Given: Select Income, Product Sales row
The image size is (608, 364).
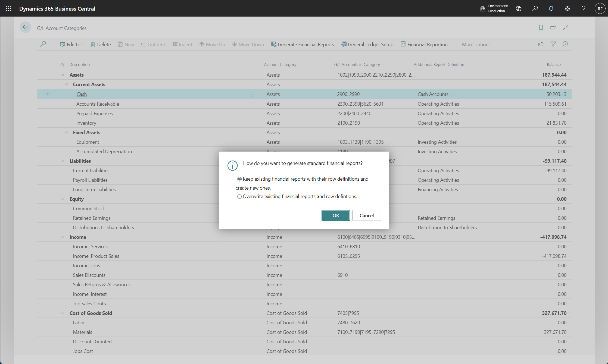Looking at the screenshot, I should pyautogui.click(x=304, y=256).
